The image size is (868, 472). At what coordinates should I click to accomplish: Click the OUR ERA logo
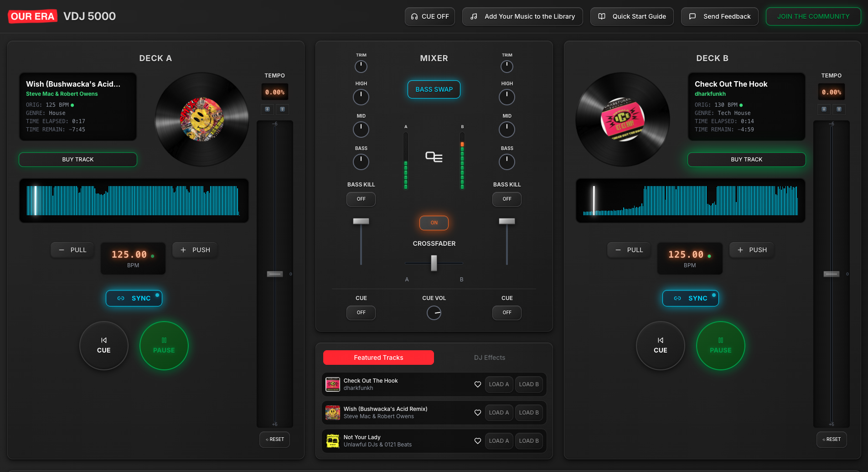click(x=32, y=16)
